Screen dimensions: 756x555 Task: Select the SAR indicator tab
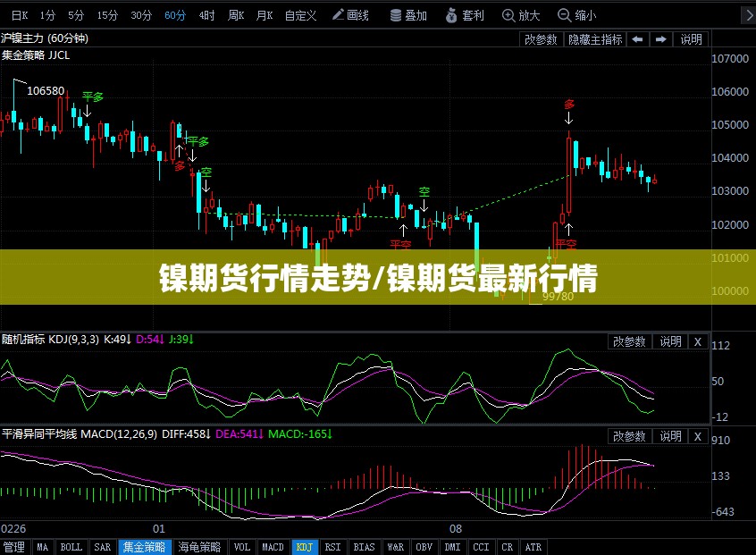(102, 547)
